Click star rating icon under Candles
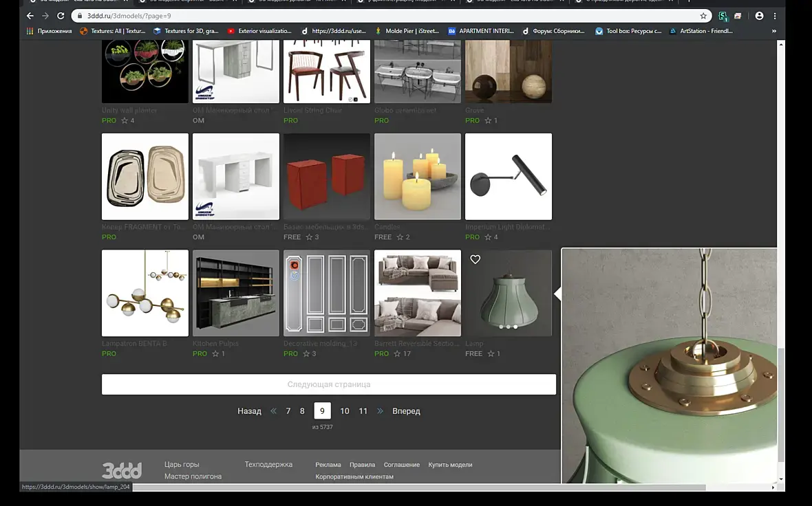The image size is (812, 506). click(400, 237)
